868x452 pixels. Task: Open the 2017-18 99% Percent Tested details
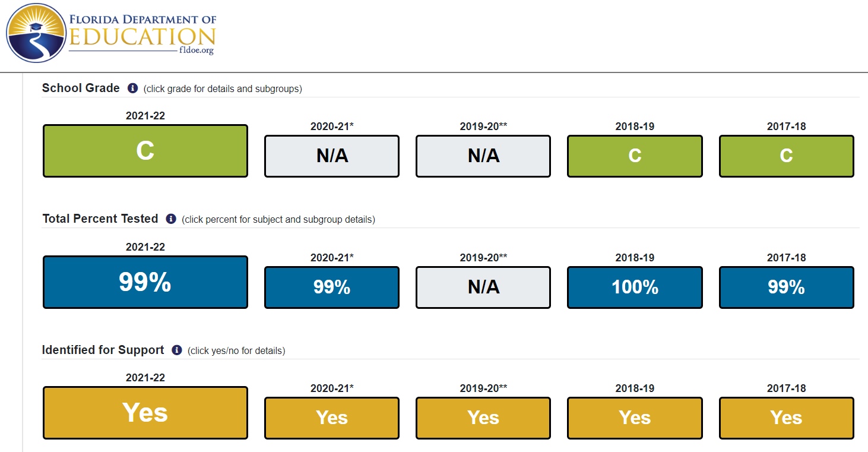click(x=787, y=287)
